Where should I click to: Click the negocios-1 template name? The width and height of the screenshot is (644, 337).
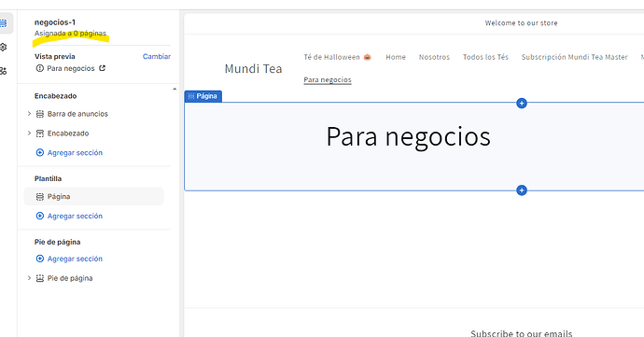55,22
